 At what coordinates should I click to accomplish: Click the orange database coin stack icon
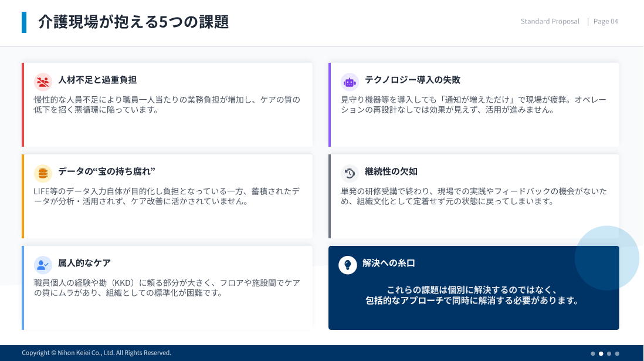coord(43,173)
